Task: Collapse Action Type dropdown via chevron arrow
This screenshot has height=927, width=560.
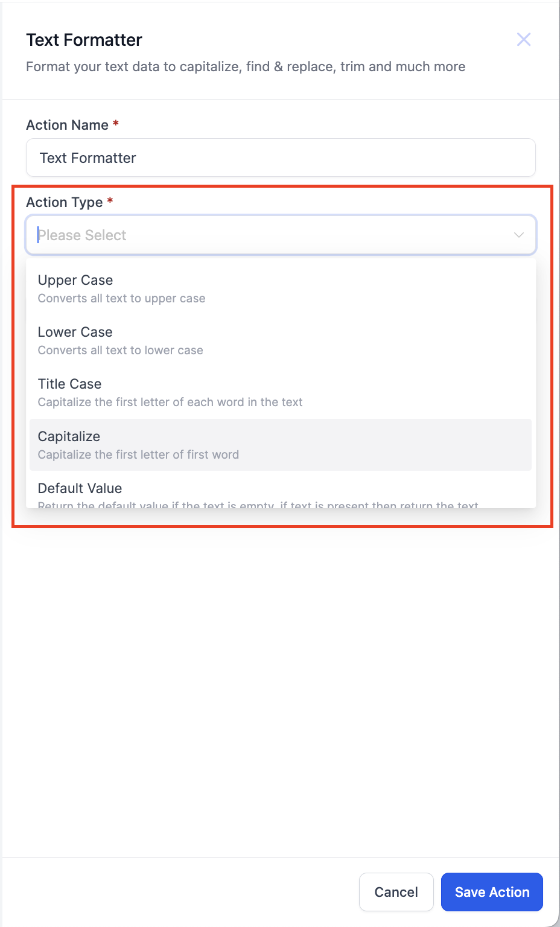Action: (518, 235)
